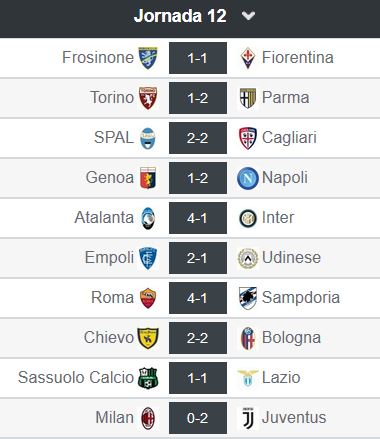Open the Chievo team name link
Screen dimensions: 380x439
(x=109, y=337)
